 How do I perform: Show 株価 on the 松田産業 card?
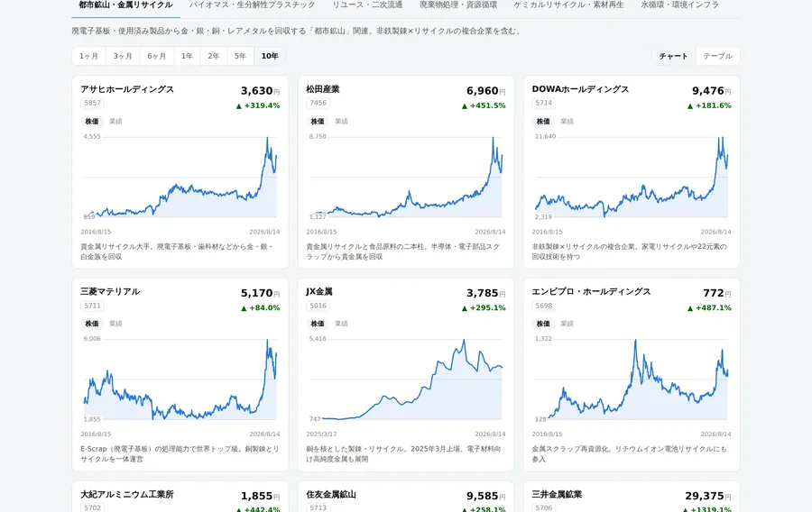[x=318, y=121]
